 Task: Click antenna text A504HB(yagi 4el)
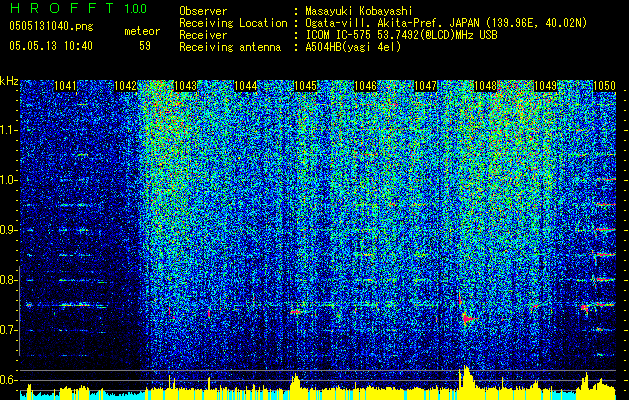point(353,47)
